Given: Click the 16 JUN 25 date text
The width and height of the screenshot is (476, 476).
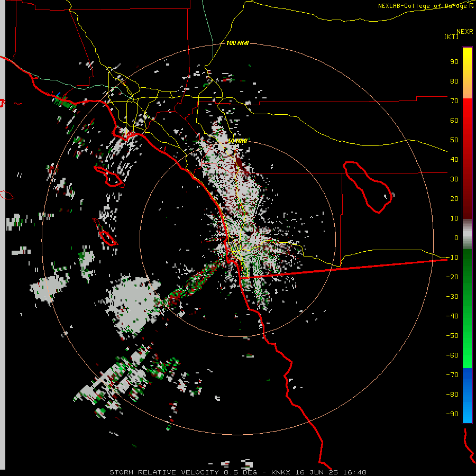Looking at the screenshot, I should point(317,472).
